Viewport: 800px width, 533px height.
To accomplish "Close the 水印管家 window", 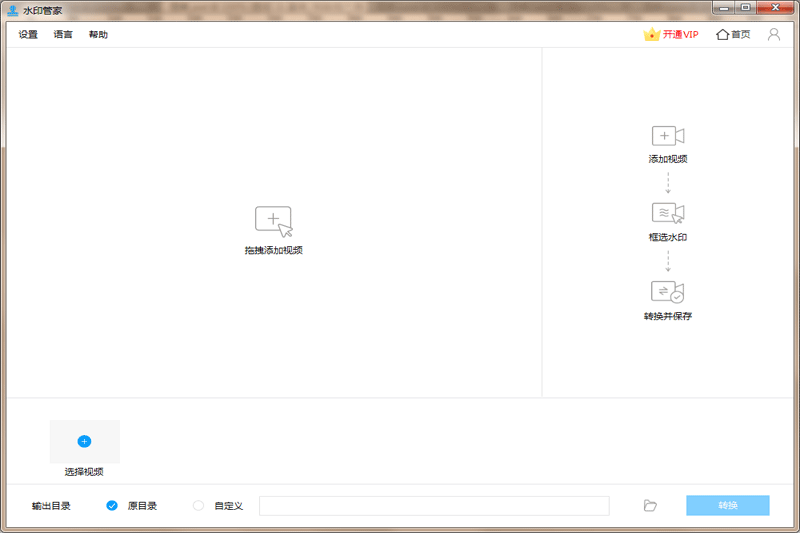I will (x=776, y=8).
